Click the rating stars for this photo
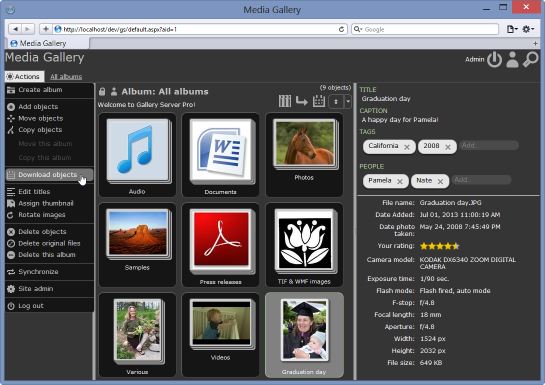 [440, 246]
